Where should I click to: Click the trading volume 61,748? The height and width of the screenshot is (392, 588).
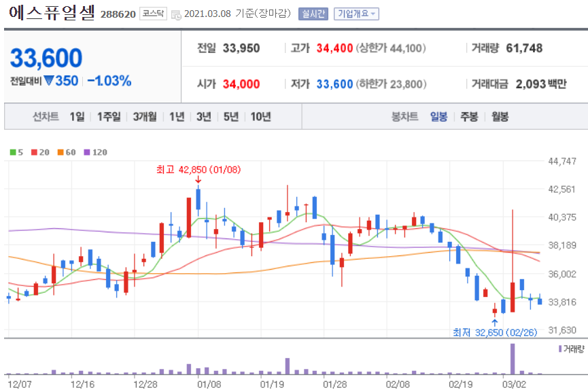click(524, 48)
